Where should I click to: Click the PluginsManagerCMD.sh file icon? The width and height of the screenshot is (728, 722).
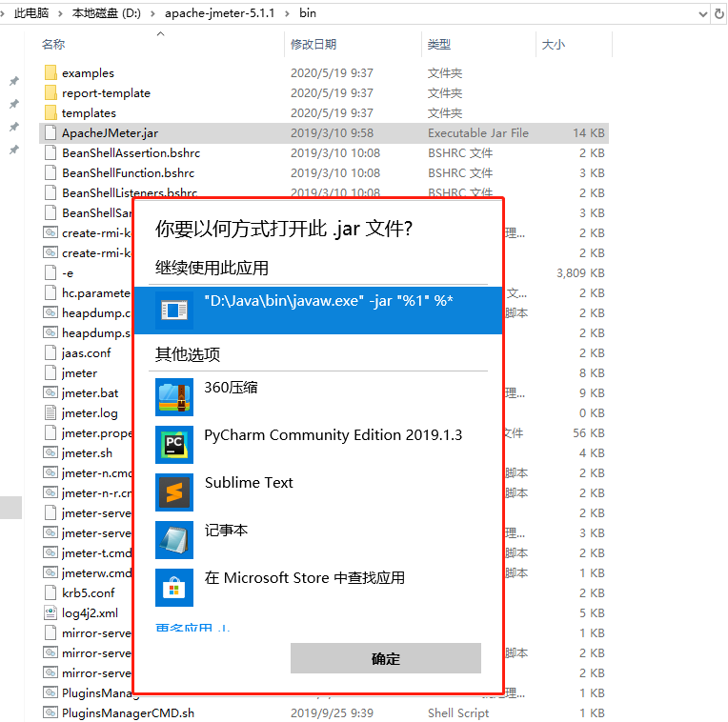[51, 712]
